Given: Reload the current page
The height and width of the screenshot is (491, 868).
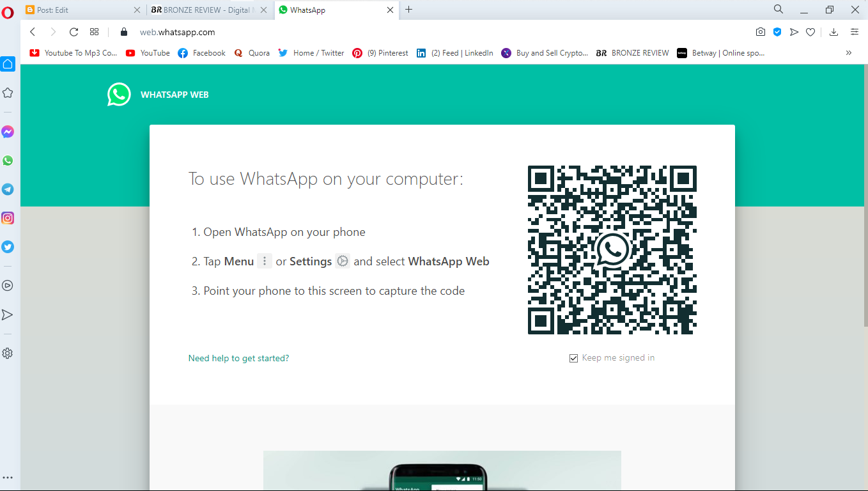Looking at the screenshot, I should coord(74,32).
